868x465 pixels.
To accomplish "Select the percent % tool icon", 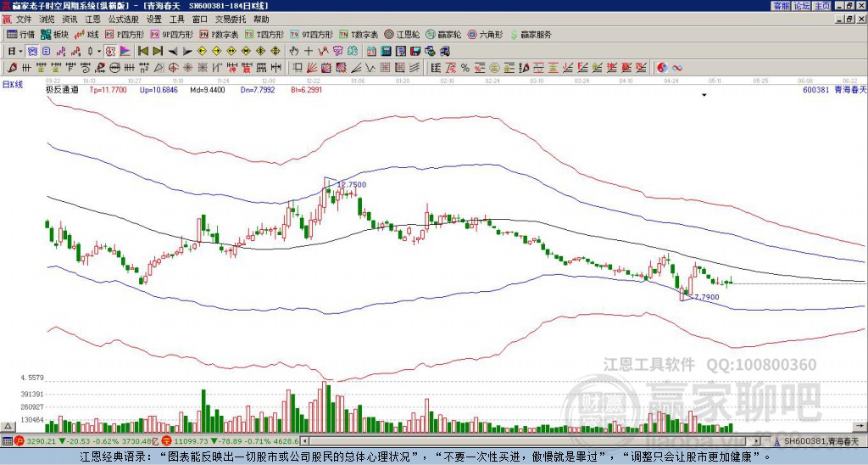I will 465,68.
